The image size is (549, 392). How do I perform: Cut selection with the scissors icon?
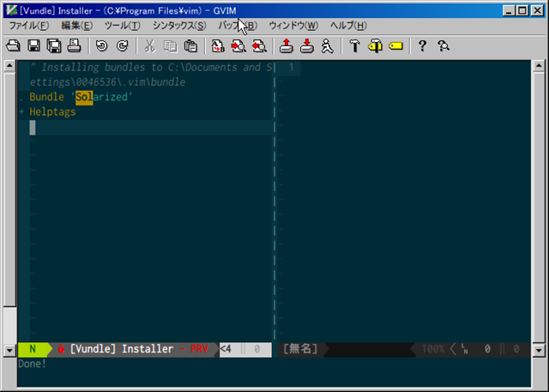coord(149,45)
